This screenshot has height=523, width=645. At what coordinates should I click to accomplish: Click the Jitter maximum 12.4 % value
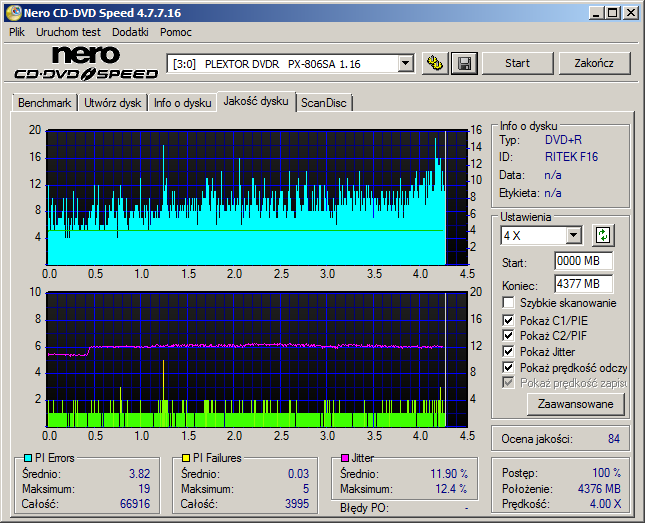(x=451, y=489)
